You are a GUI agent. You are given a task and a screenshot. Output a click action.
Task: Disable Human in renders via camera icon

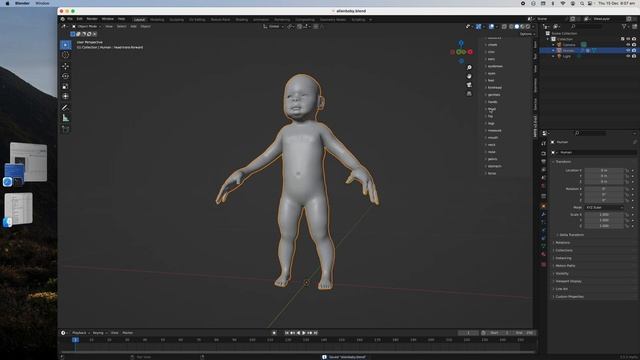coord(634,50)
